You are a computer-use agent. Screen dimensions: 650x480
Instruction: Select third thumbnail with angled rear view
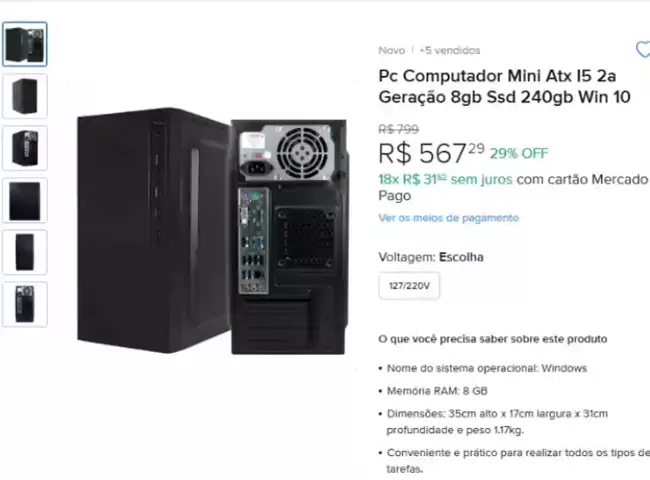(25, 148)
